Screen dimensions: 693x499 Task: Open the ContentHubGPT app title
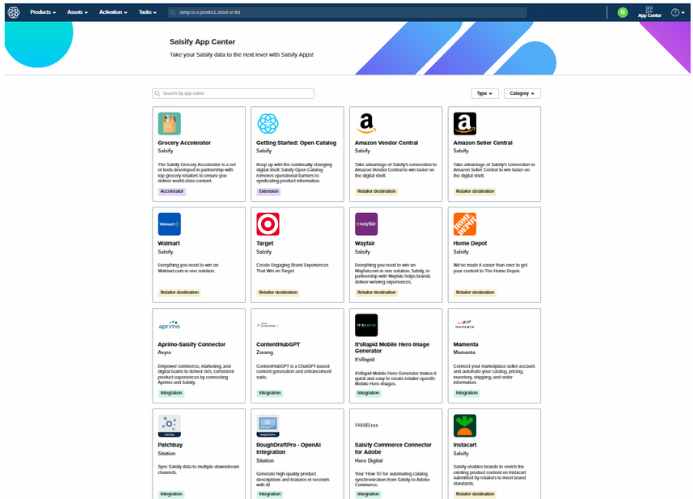pyautogui.click(x=279, y=345)
